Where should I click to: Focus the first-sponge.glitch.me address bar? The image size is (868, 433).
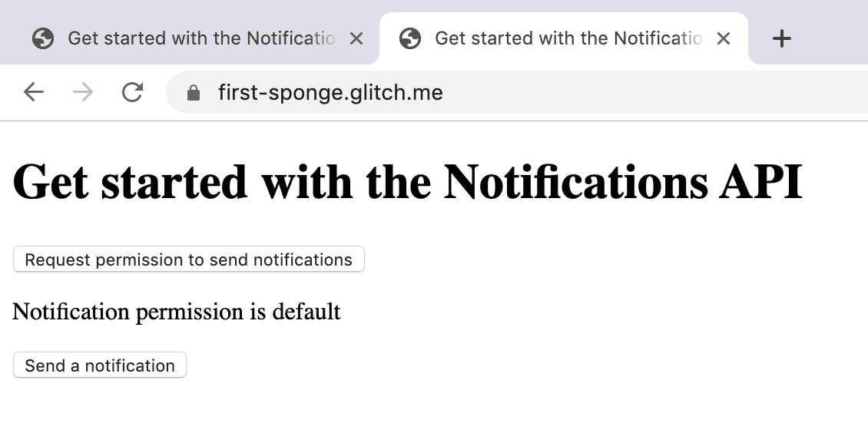click(x=461, y=93)
